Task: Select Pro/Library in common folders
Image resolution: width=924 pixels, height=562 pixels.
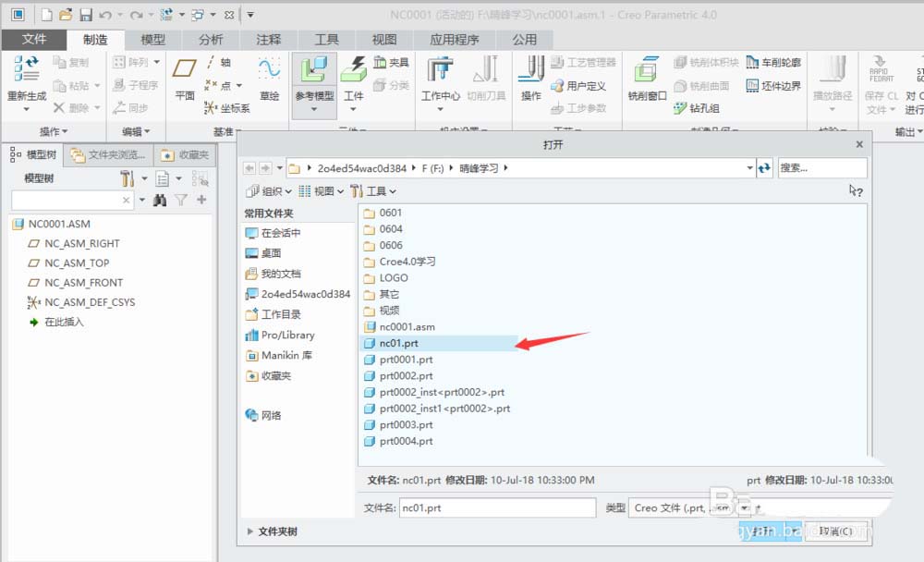Action: [280, 335]
